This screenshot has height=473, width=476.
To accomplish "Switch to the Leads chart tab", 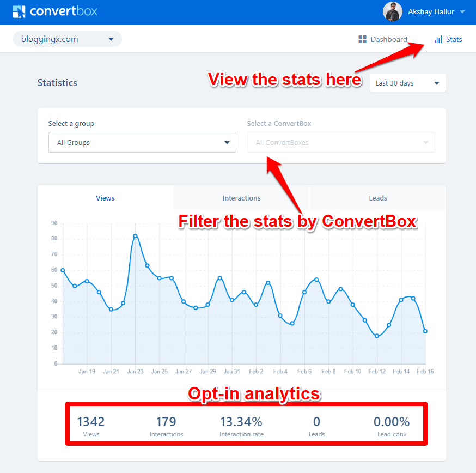I will pyautogui.click(x=377, y=198).
